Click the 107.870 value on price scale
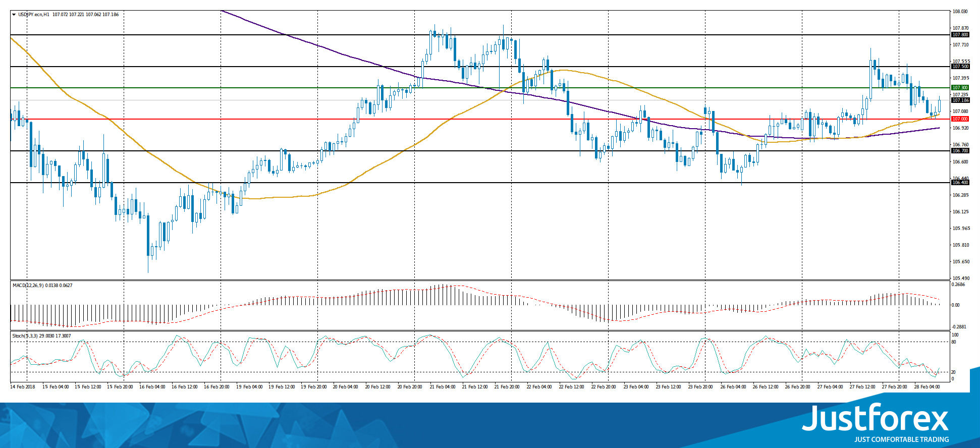The height and width of the screenshot is (448, 980). [960, 28]
